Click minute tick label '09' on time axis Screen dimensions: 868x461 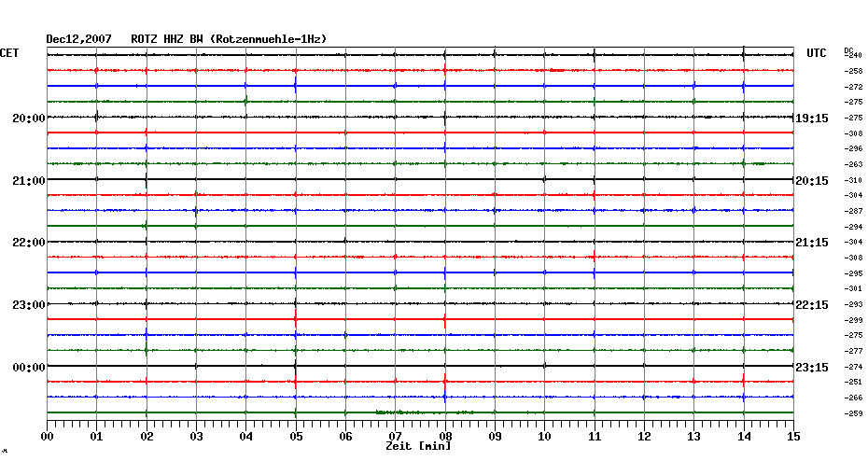[495, 437]
